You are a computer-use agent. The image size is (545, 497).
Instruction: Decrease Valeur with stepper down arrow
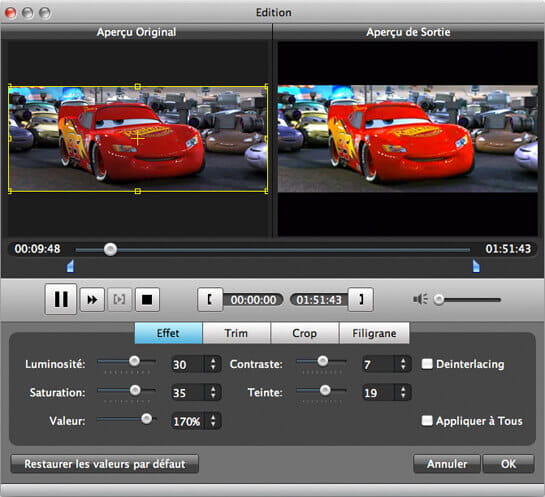[213, 425]
